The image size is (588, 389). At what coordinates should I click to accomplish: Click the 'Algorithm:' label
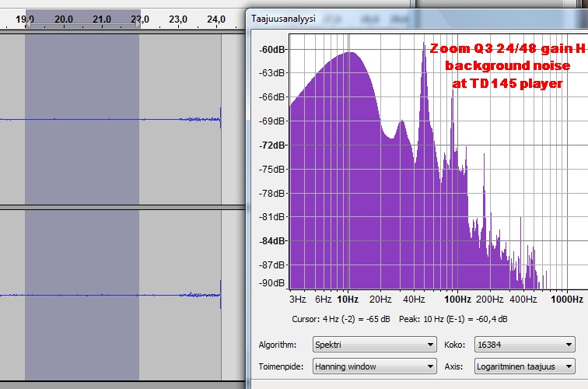278,345
